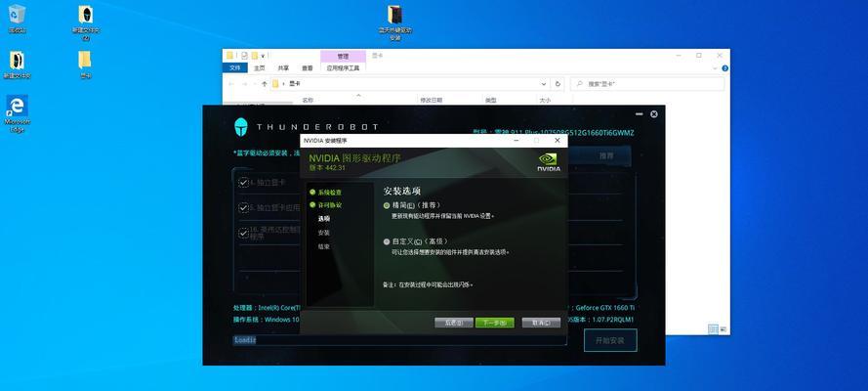Screen dimensions: 868x391
Task: Open the 应用程序工具 ribbon tab
Action: 343,68
